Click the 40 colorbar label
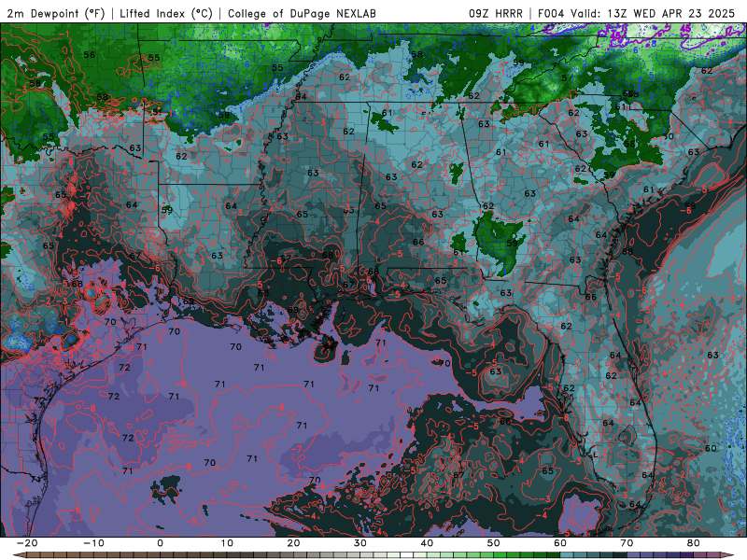 [x=427, y=543]
